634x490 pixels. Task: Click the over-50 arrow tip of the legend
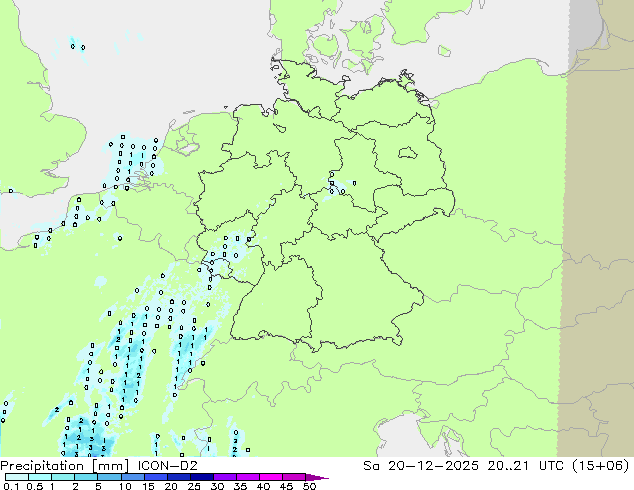point(317,477)
